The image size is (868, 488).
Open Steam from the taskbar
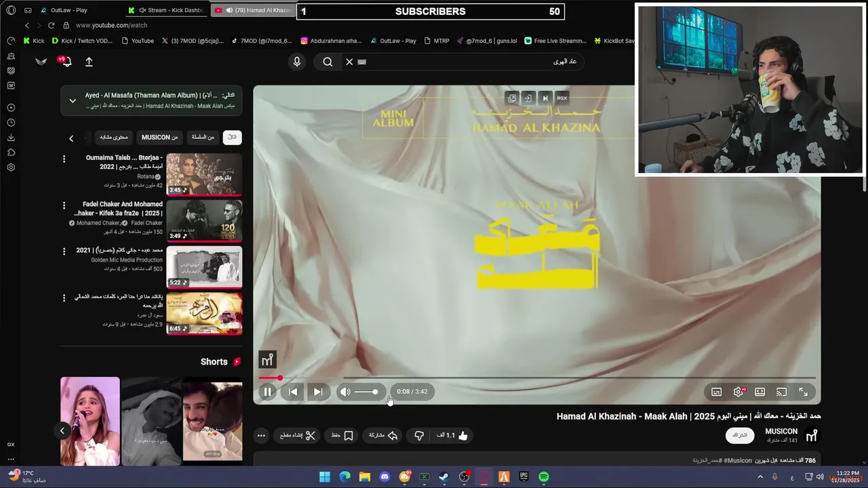(443, 477)
